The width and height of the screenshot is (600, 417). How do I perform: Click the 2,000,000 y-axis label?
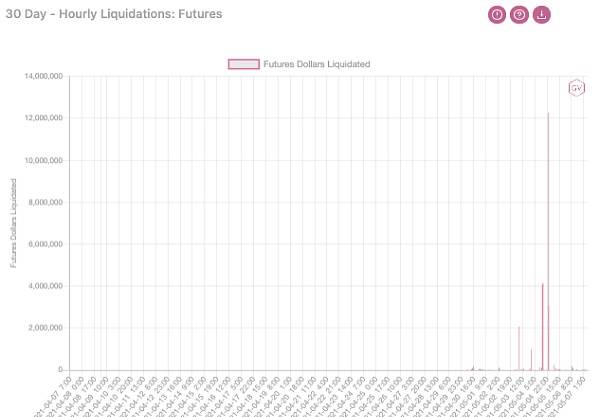tap(46, 328)
